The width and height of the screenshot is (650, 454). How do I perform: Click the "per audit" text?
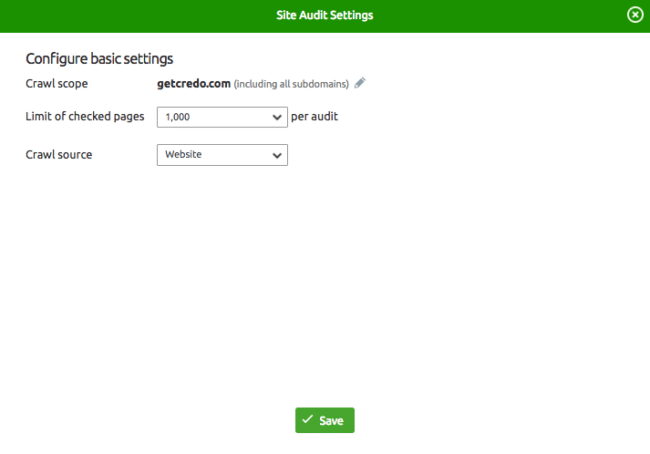(x=314, y=117)
